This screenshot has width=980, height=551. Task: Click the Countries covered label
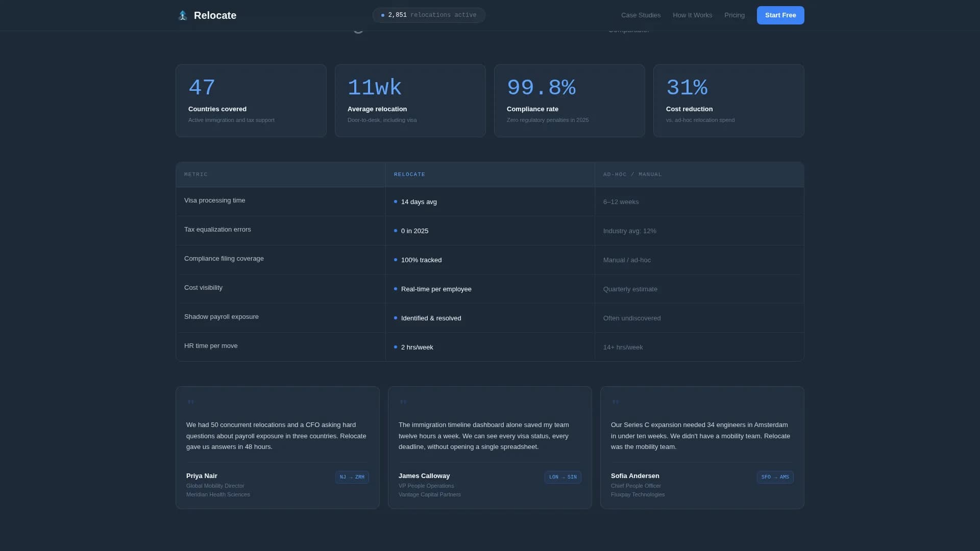[217, 109]
